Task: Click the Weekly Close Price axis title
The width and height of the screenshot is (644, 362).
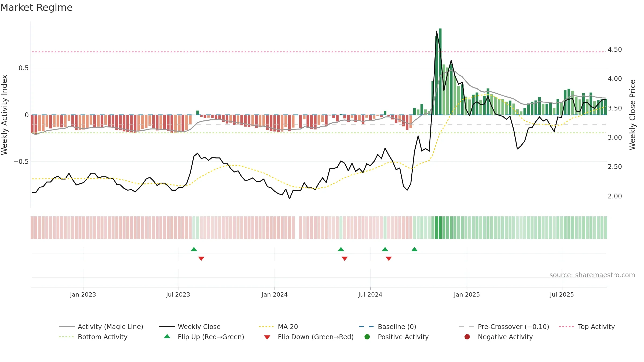Action: pyautogui.click(x=632, y=115)
